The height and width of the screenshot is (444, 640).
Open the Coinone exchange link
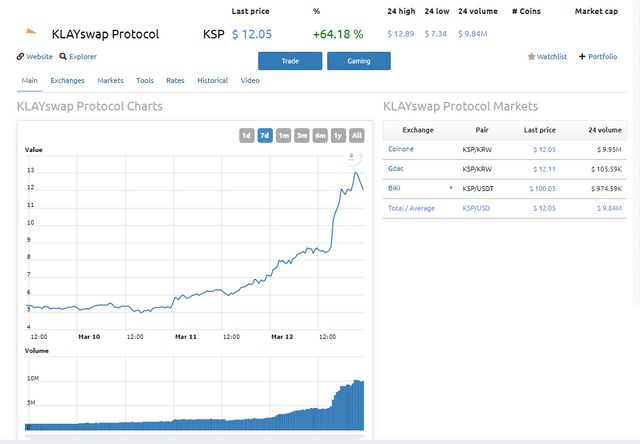(400, 149)
